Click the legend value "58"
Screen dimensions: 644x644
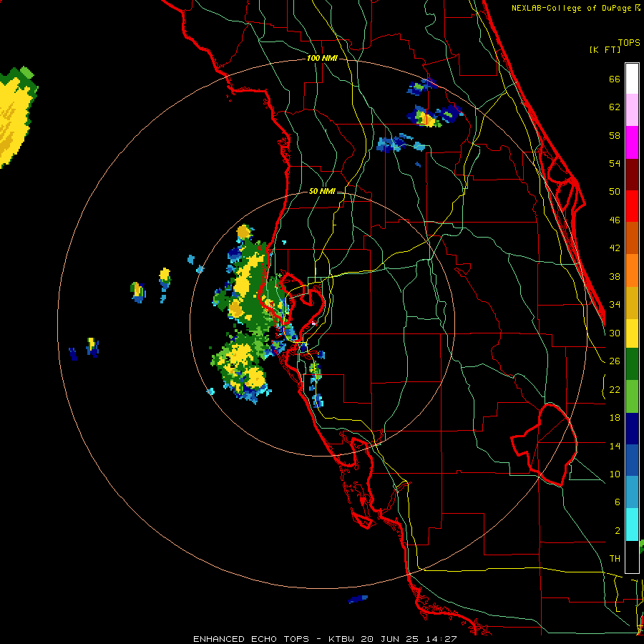tap(615, 135)
